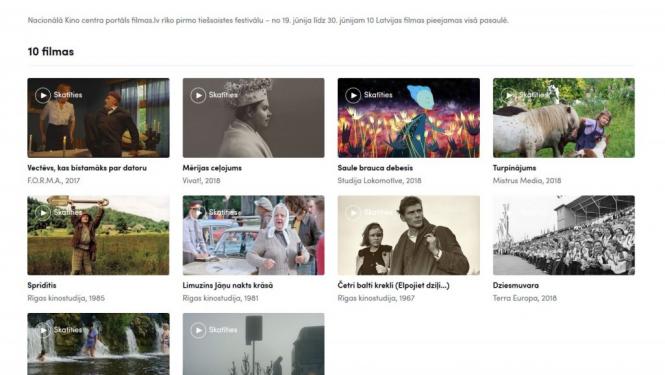
Task: Open the Dziesmuvara crowd thumbnail
Action: [564, 235]
